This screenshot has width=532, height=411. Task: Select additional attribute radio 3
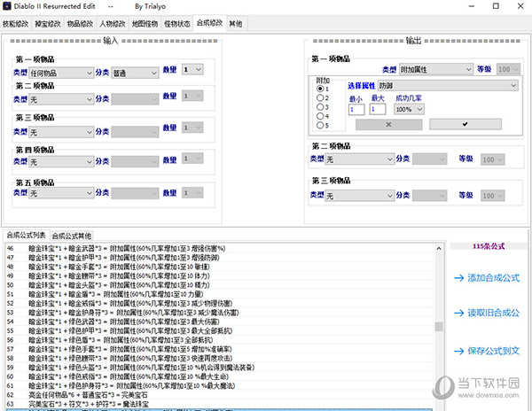(x=320, y=107)
